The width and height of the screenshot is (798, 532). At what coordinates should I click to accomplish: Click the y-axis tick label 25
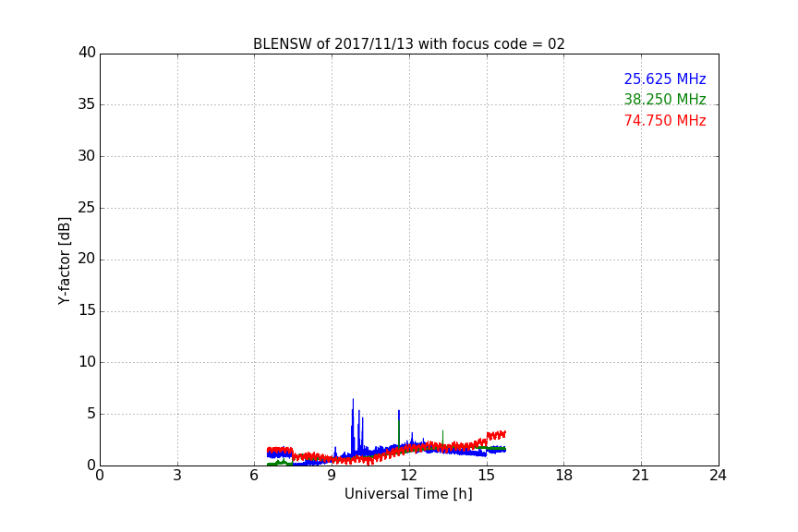(87, 208)
